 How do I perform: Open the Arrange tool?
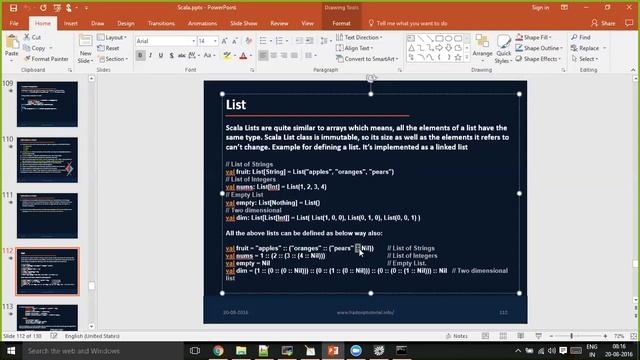[482, 48]
